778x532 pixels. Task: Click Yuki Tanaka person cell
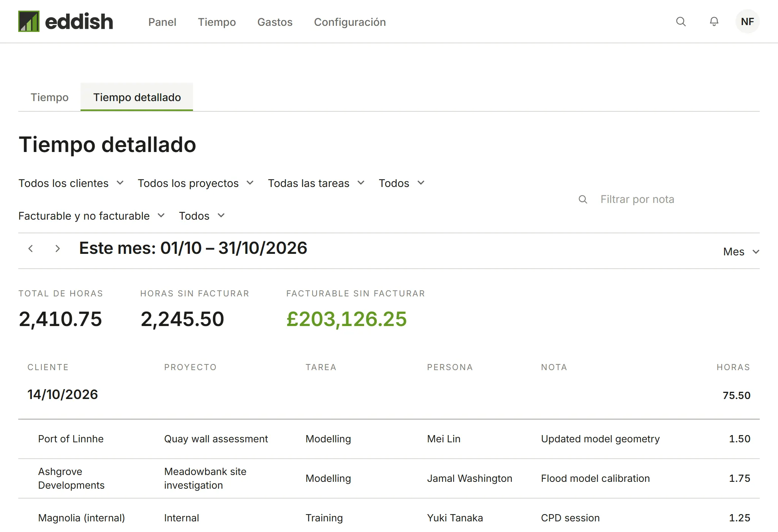[x=455, y=518]
